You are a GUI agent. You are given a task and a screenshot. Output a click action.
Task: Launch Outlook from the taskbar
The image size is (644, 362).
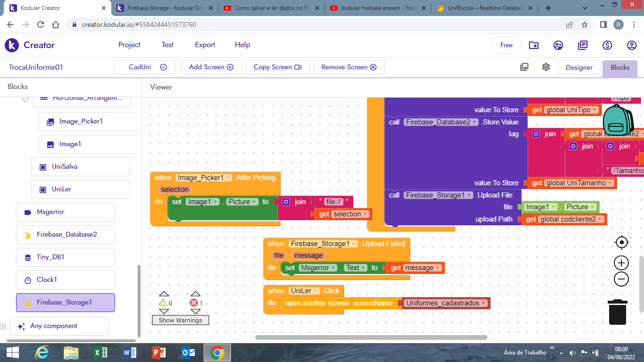click(x=188, y=352)
